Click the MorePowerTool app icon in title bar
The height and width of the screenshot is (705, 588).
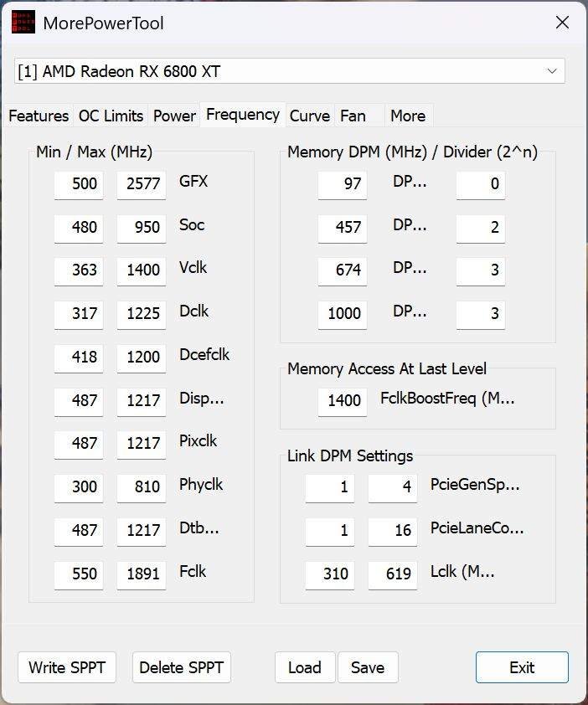pos(23,23)
